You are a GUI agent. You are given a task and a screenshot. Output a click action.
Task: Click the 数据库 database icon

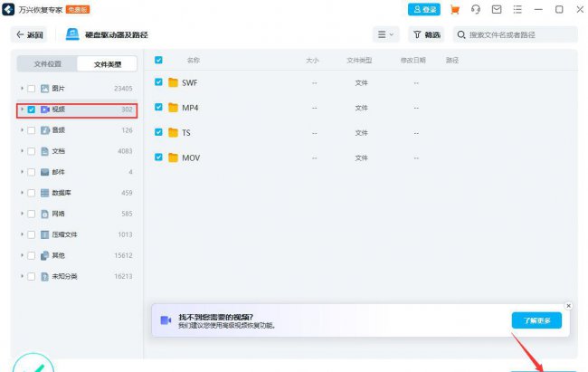click(x=45, y=193)
